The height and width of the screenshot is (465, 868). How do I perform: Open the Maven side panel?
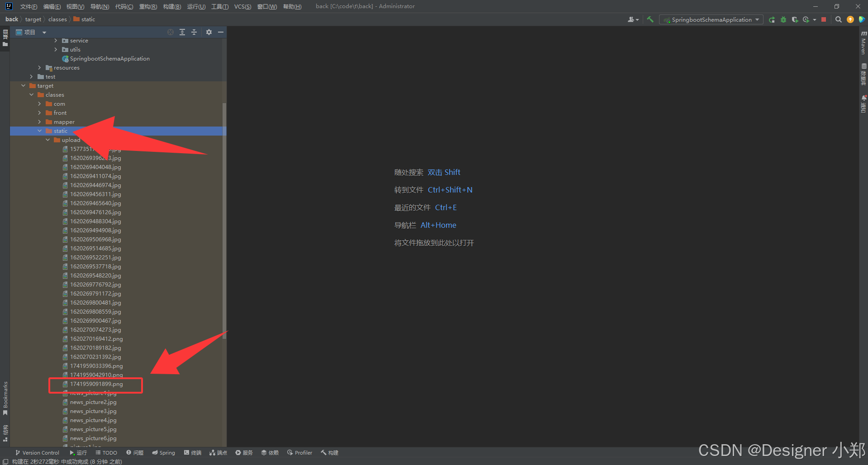(x=863, y=42)
